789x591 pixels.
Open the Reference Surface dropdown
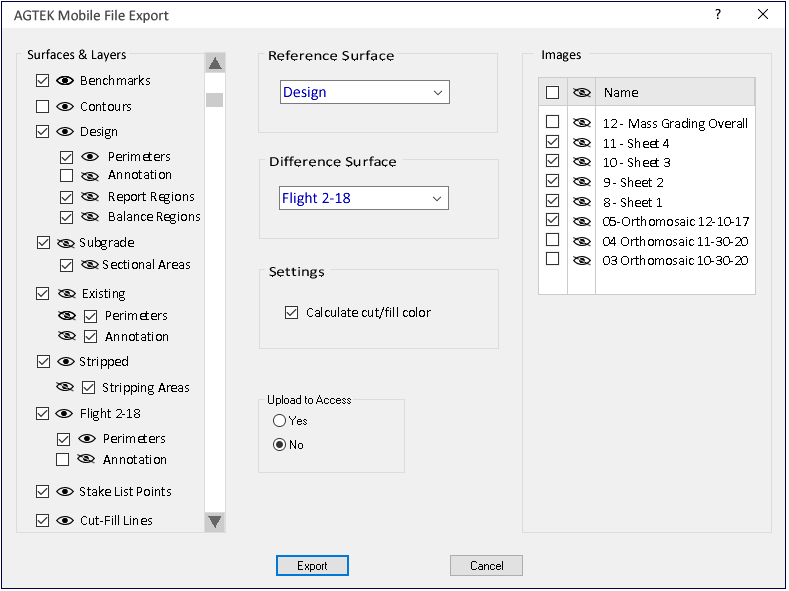[364, 93]
